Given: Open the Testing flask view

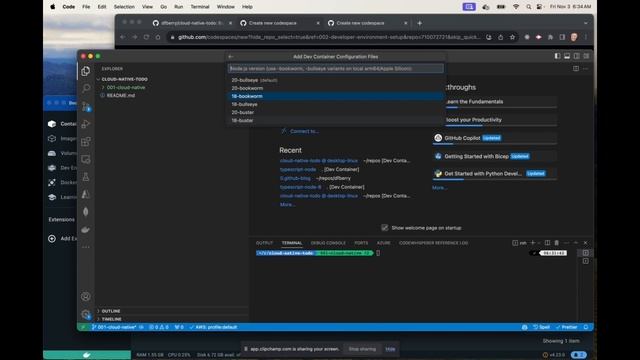Looking at the screenshot, I should [86, 177].
